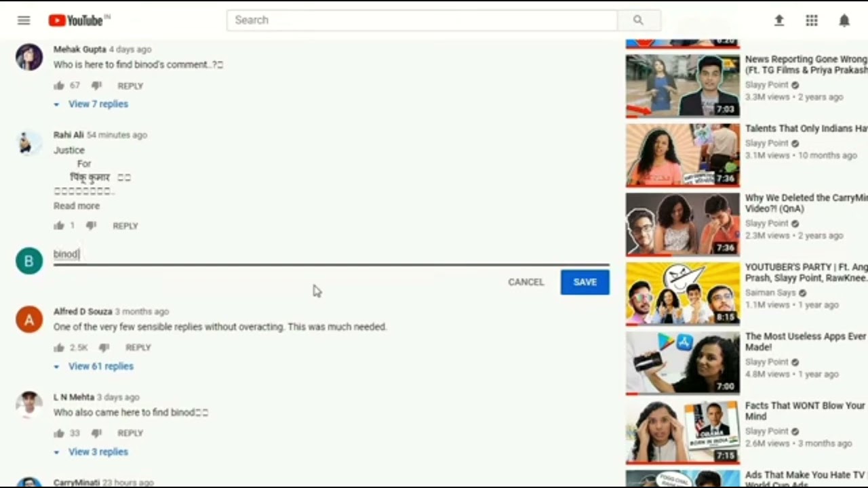Open Mehak Gupta's channel name
The width and height of the screenshot is (868, 488).
tap(80, 49)
